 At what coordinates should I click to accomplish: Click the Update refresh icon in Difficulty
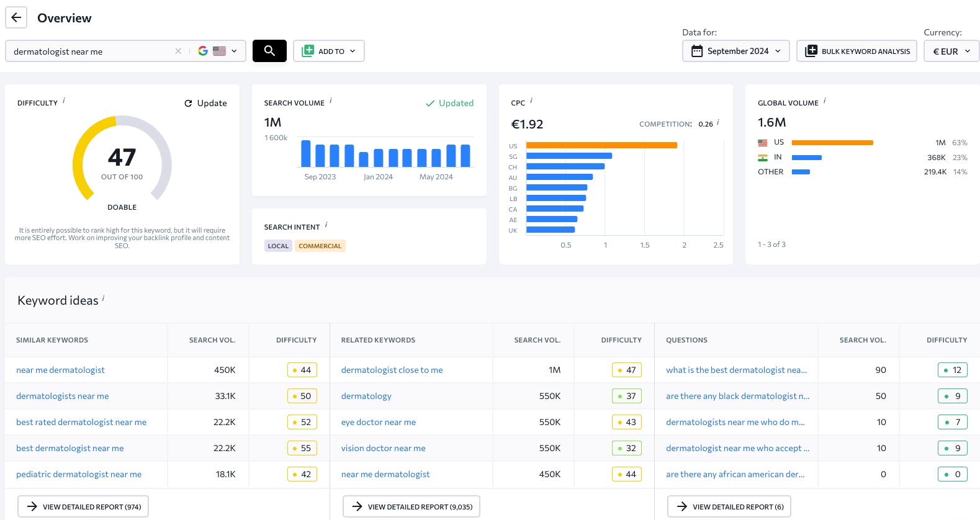[x=188, y=104]
